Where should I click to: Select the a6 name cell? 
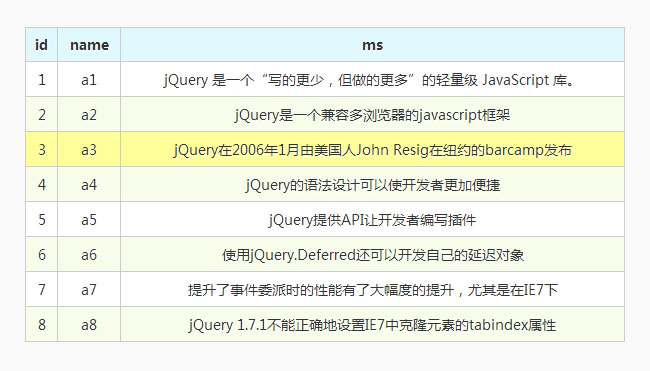coord(89,255)
